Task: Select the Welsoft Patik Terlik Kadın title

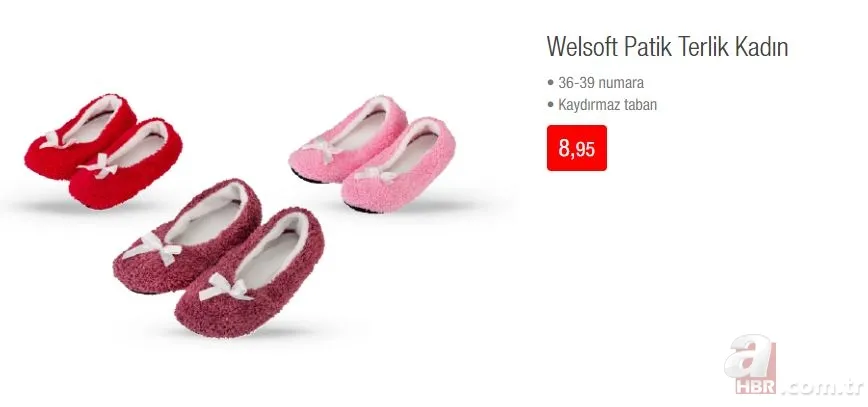Action: (x=667, y=47)
